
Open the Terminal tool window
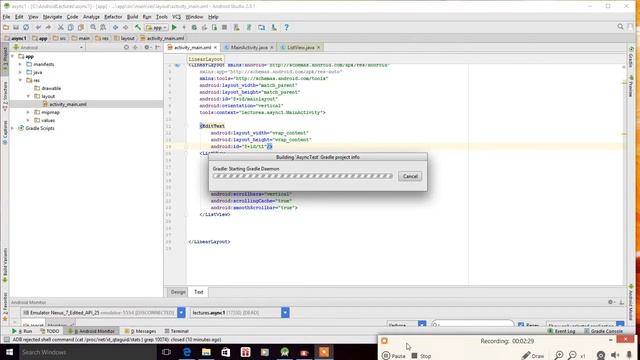(176, 331)
